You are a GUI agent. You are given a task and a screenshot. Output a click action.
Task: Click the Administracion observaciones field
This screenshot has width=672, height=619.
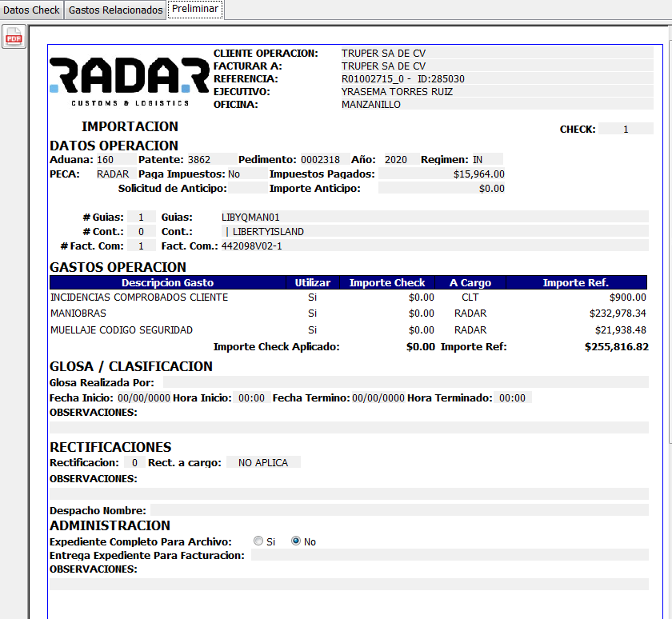tap(349, 585)
